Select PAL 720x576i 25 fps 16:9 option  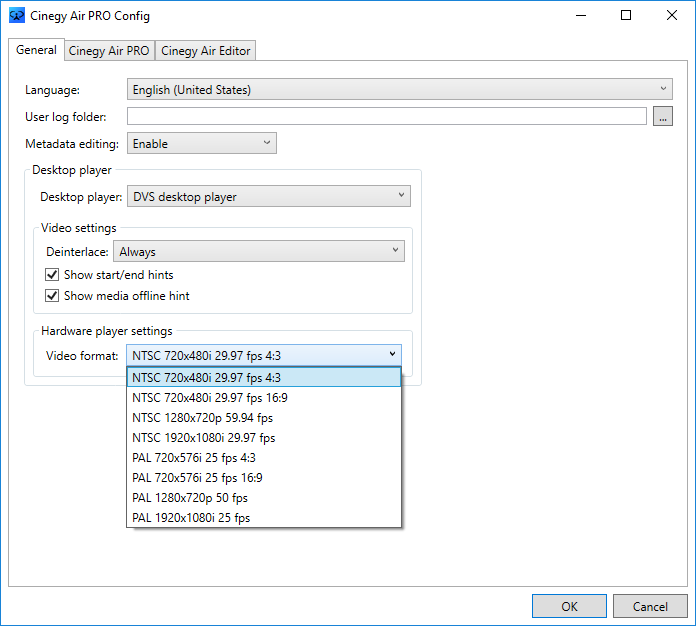pyautogui.click(x=264, y=477)
